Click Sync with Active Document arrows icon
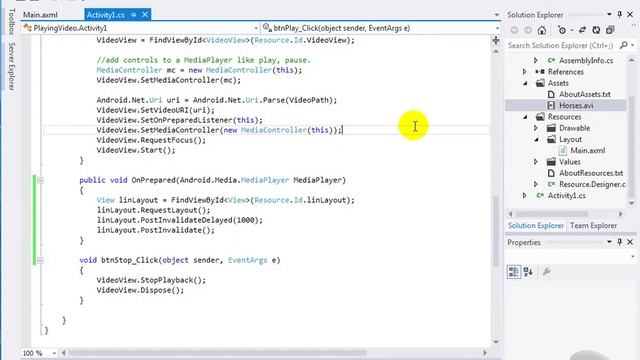Viewport: 640px width, 360px height. point(582,30)
